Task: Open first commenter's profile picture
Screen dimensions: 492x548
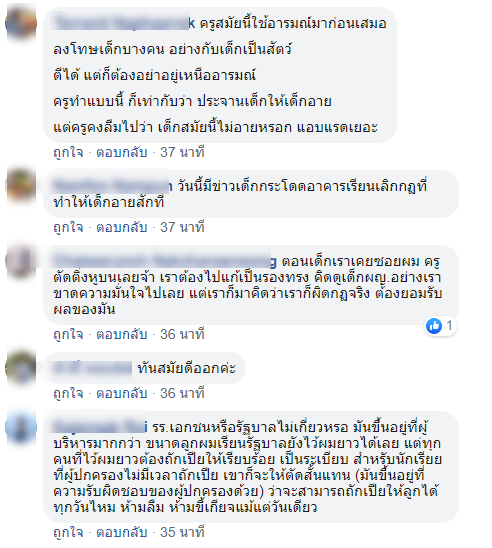Action: coord(21,22)
